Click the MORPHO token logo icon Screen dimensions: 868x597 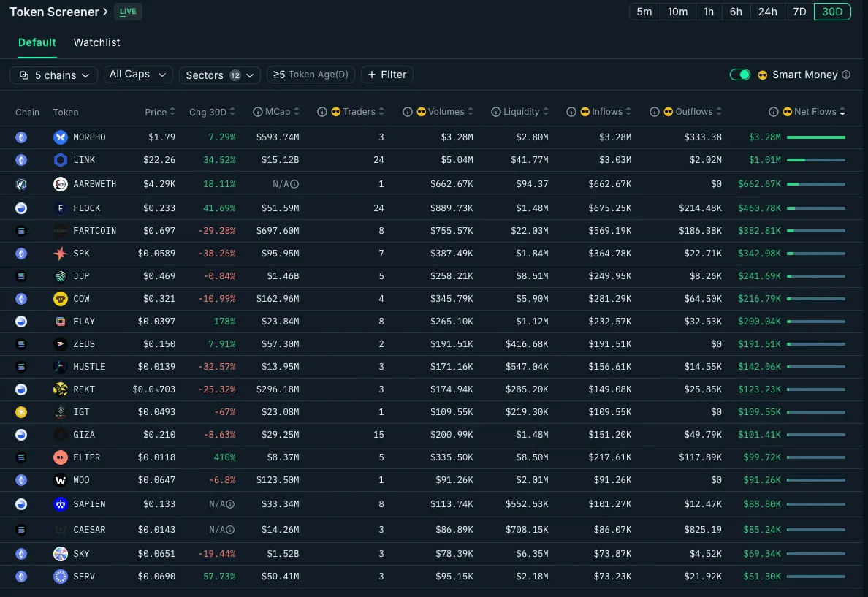(x=61, y=137)
